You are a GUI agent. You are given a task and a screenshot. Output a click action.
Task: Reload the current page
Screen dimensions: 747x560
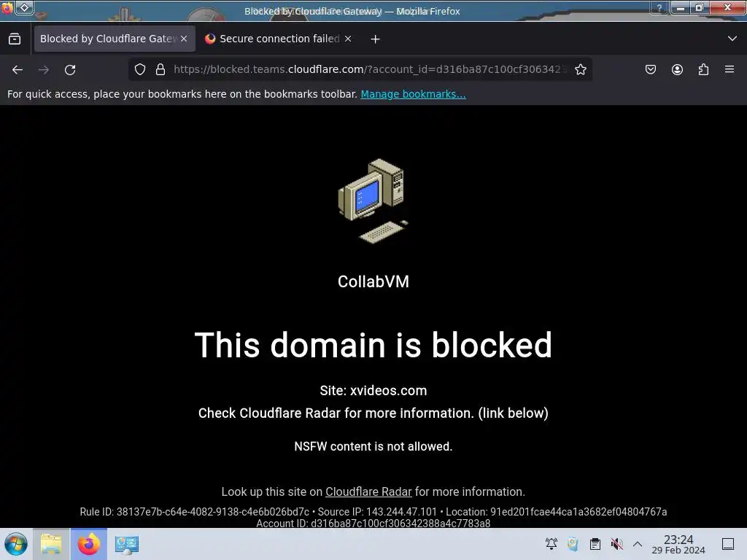[x=70, y=70]
